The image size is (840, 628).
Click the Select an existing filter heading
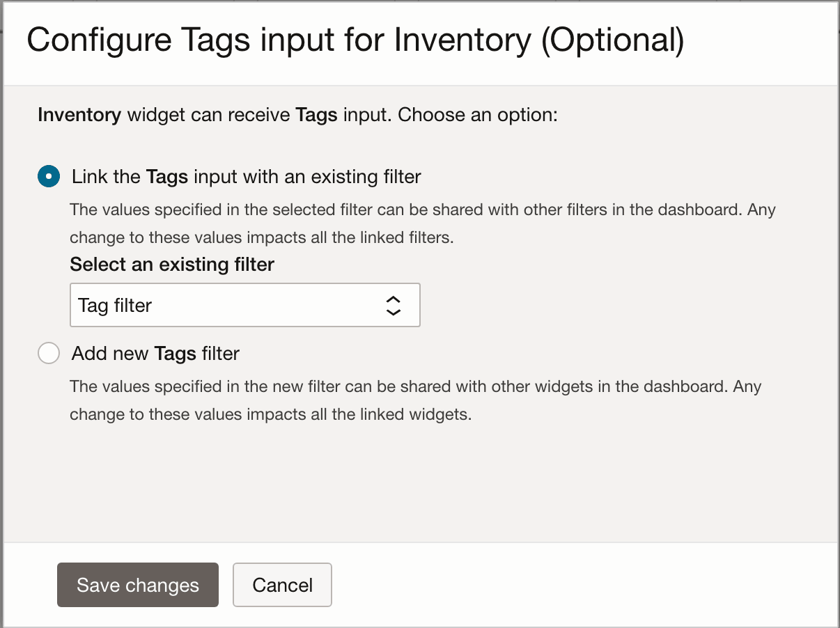171,265
